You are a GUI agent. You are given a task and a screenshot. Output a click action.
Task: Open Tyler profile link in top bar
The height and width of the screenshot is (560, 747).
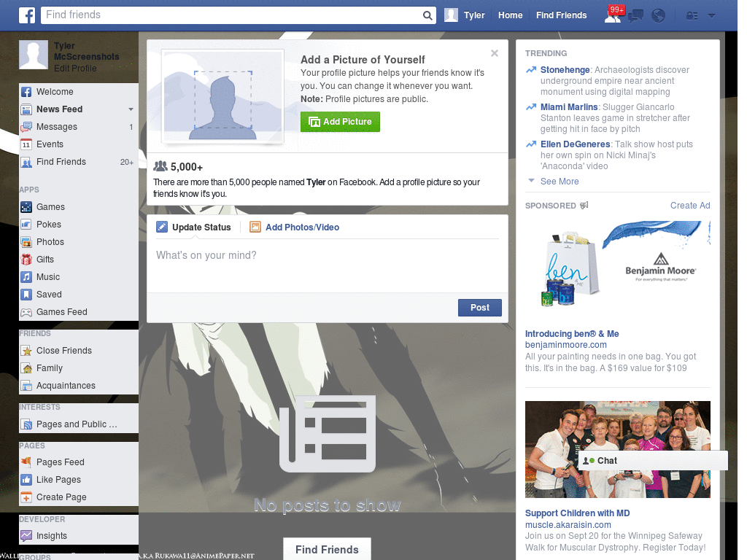pos(474,15)
